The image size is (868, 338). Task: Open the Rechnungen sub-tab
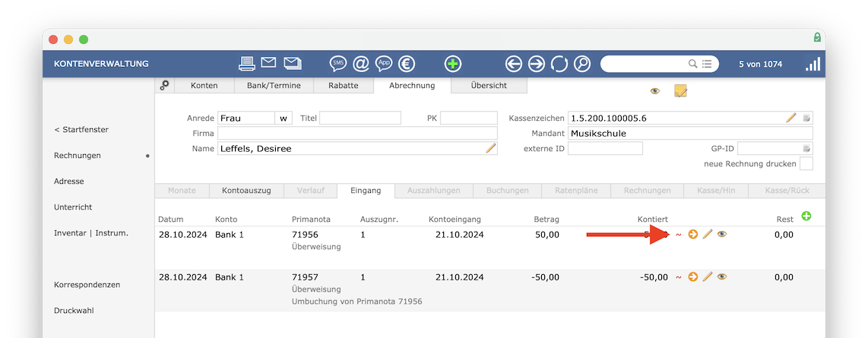[647, 191]
